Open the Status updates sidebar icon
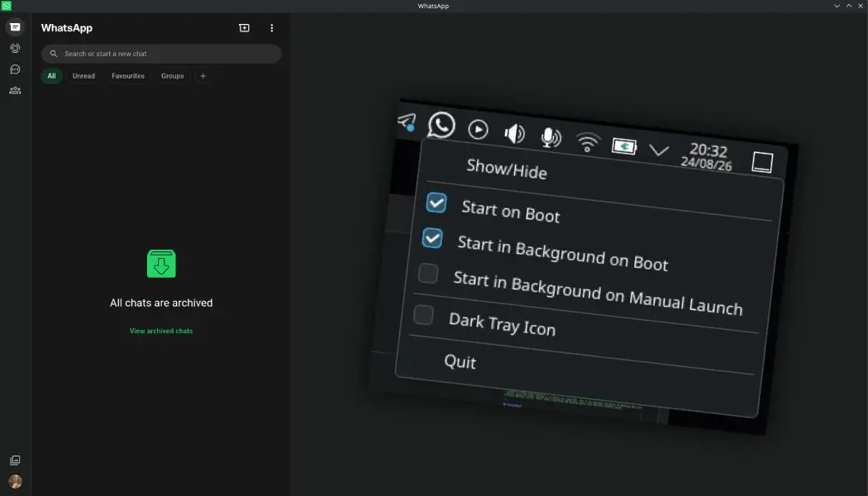Screen dimensions: 868x496 click(15, 48)
